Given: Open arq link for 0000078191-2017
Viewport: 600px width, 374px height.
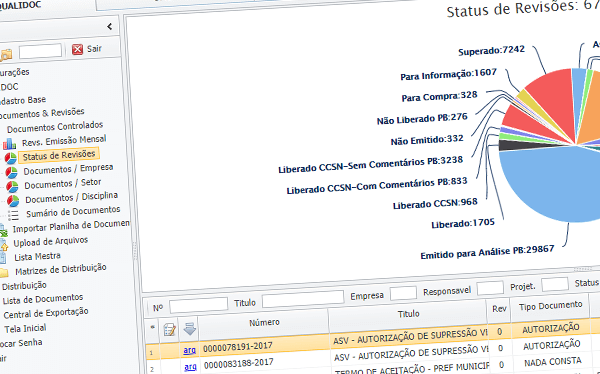Looking at the screenshot, I should tap(189, 350).
